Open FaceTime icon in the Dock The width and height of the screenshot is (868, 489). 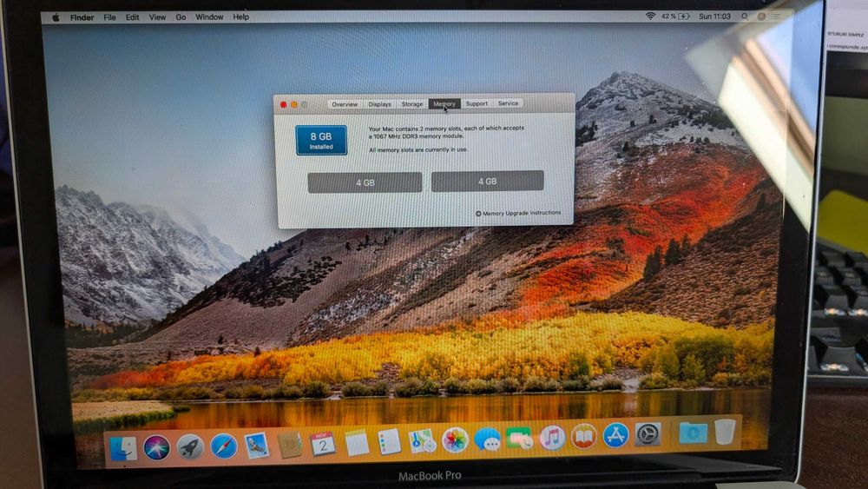(519, 439)
